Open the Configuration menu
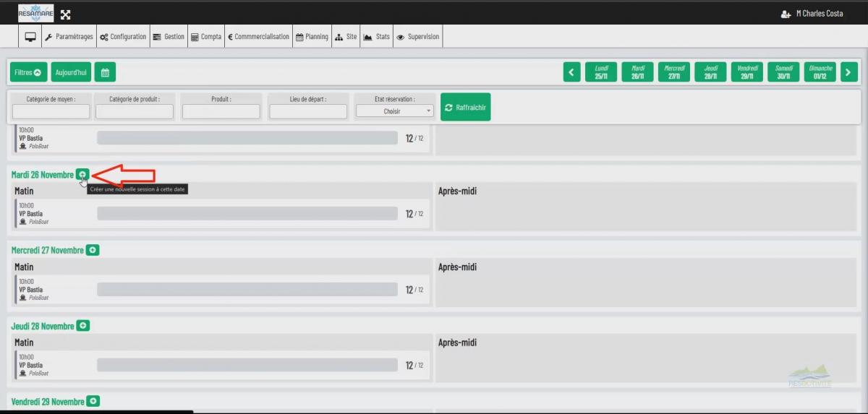The height and width of the screenshot is (414, 868). [123, 37]
